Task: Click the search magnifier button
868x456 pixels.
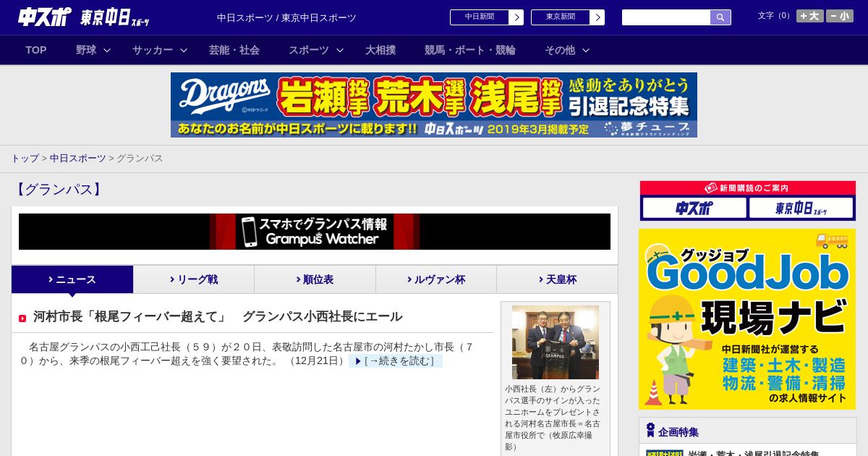Action: point(720,17)
